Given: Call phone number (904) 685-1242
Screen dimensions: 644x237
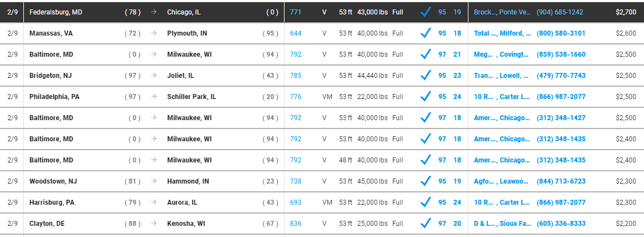Looking at the screenshot, I should (560, 12).
